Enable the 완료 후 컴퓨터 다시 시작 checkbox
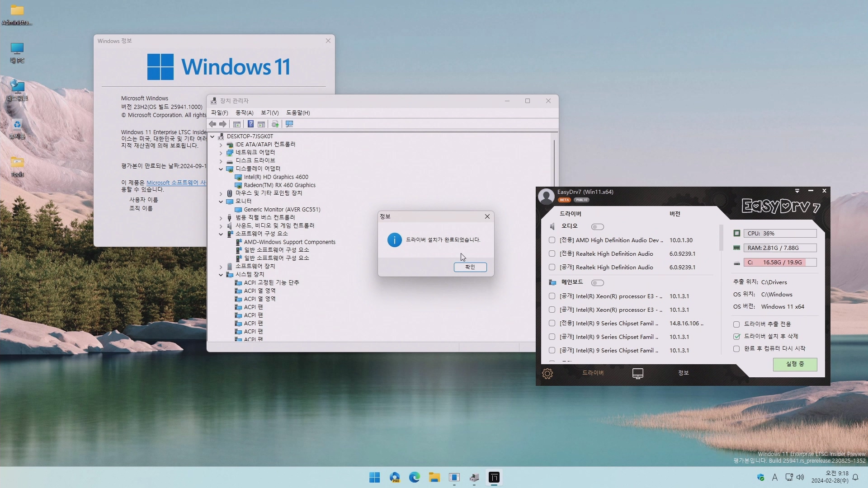This screenshot has height=488, width=868. pyautogui.click(x=736, y=349)
